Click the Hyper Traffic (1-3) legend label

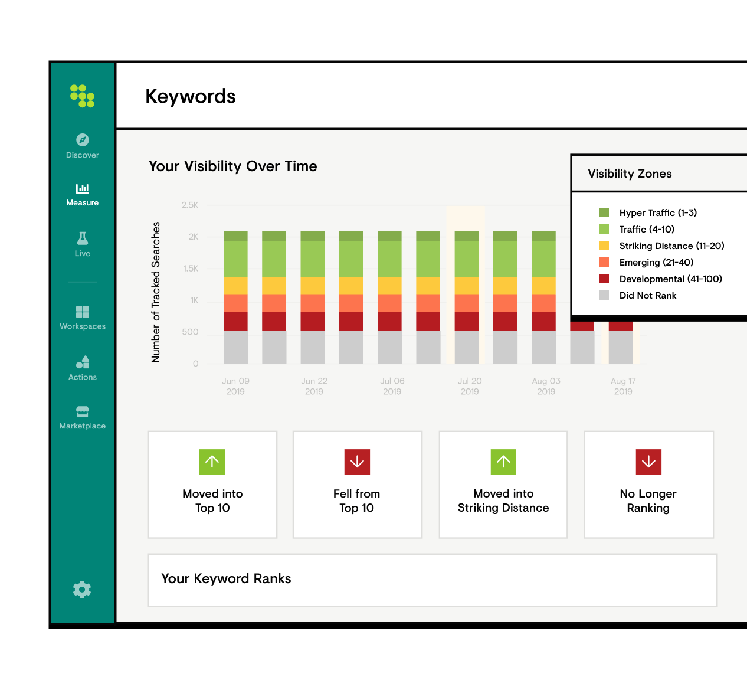tap(658, 212)
